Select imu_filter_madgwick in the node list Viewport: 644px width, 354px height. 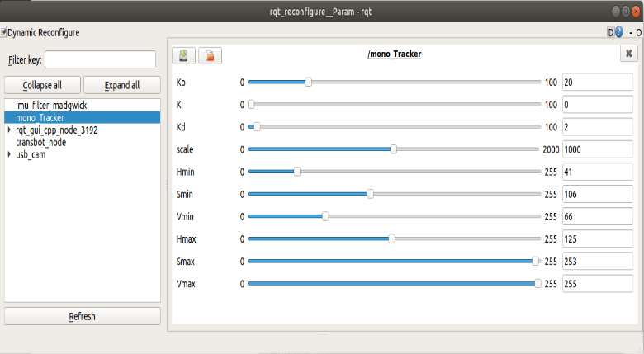[51, 106]
